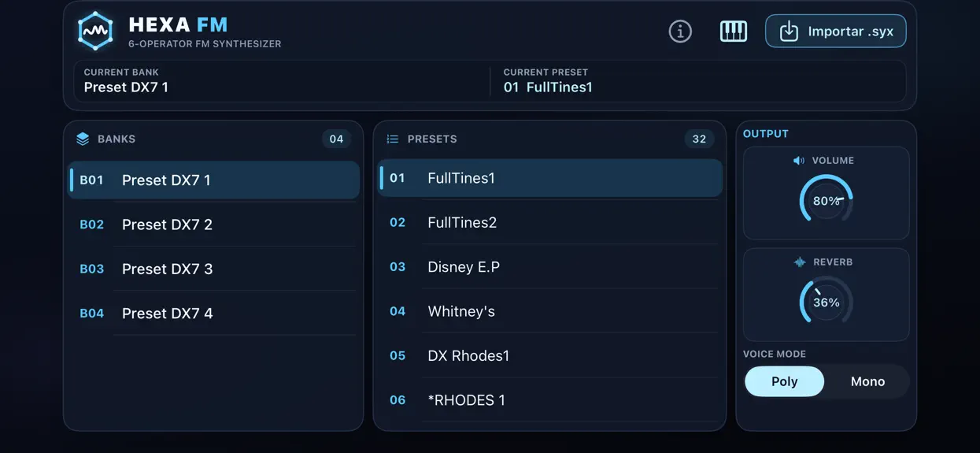Click the Current Preset field showing FullTines1
The width and height of the screenshot is (980, 453).
(697, 80)
